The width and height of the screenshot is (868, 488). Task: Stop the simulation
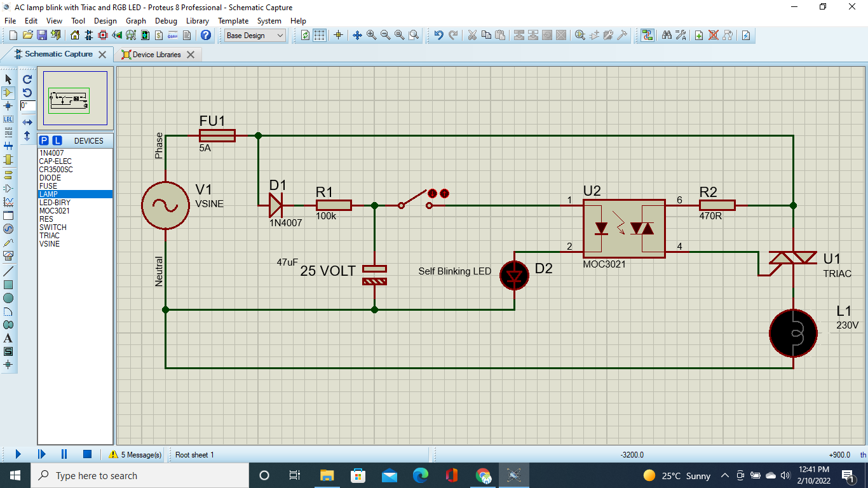(88, 454)
